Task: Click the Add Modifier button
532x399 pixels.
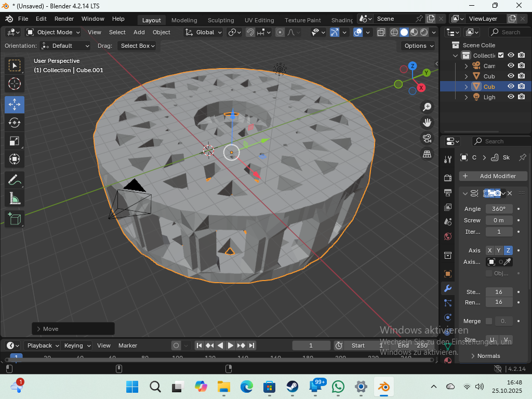Action: (x=493, y=176)
